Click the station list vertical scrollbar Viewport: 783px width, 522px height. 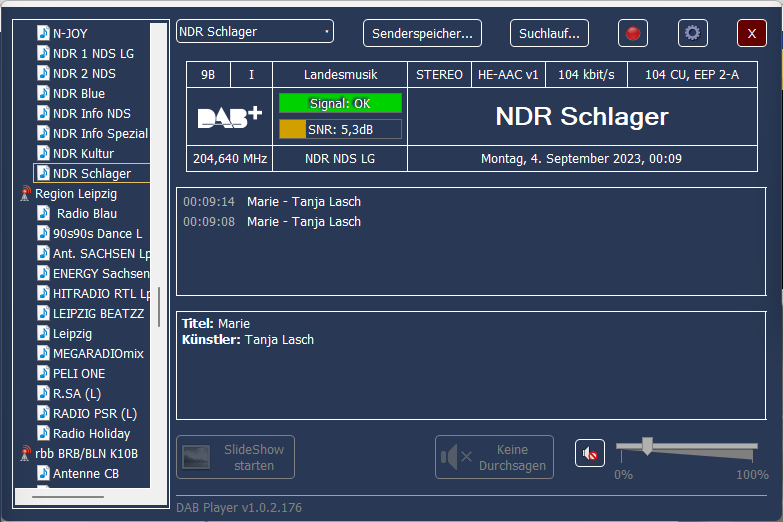pyautogui.click(x=159, y=307)
